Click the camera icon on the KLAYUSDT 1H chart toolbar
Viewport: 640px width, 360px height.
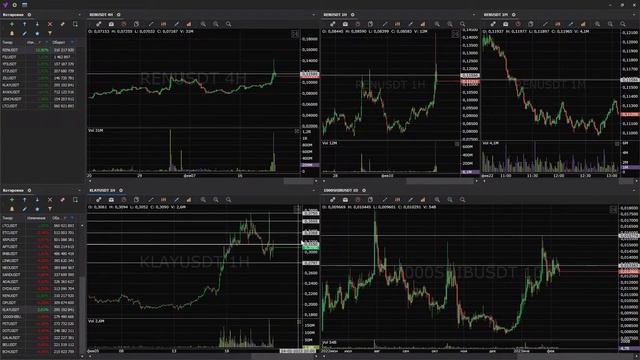(x=111, y=200)
